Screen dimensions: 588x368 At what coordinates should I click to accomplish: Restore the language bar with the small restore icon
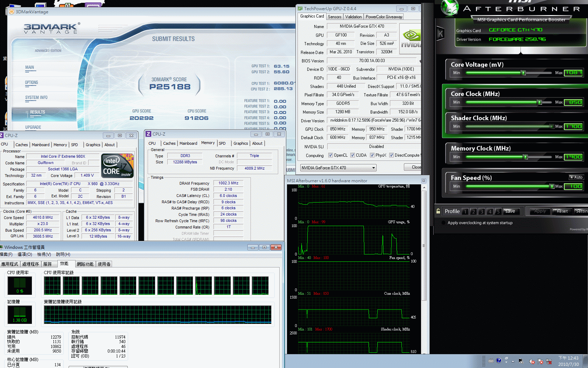506,358
